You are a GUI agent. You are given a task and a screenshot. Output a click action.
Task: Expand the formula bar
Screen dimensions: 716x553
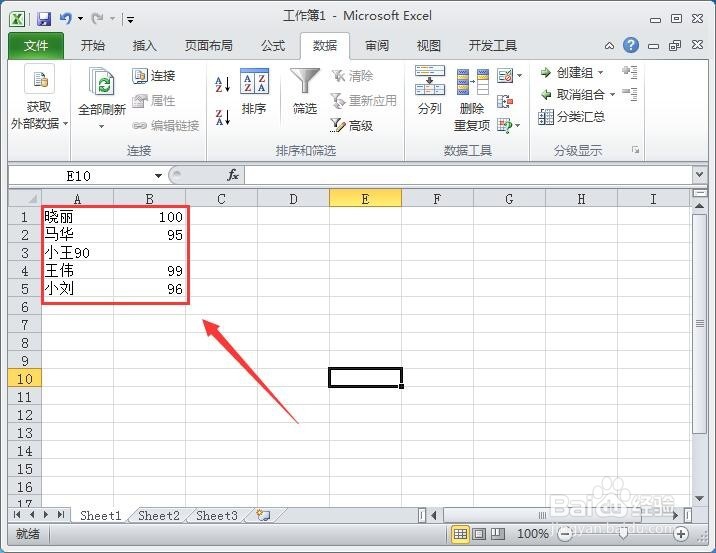click(699, 175)
